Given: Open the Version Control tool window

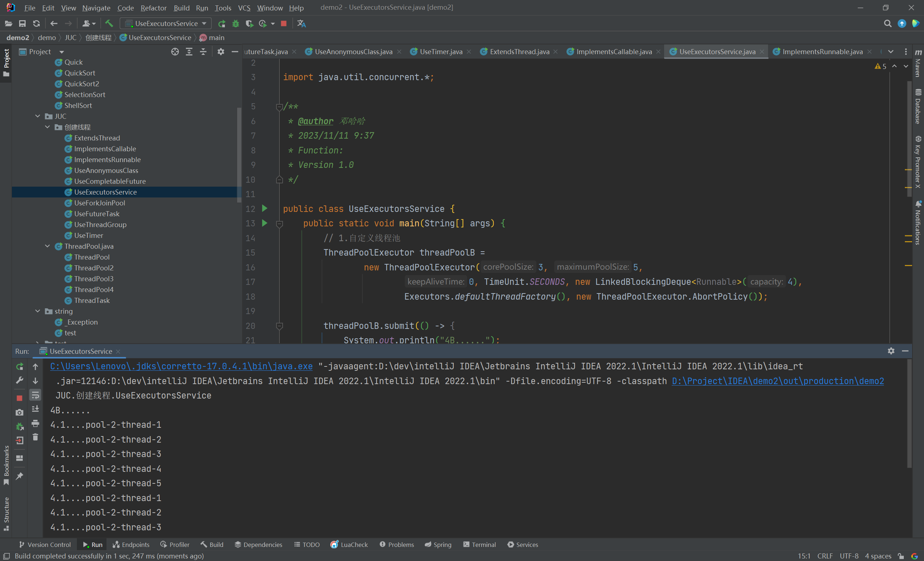Looking at the screenshot, I should [45, 544].
